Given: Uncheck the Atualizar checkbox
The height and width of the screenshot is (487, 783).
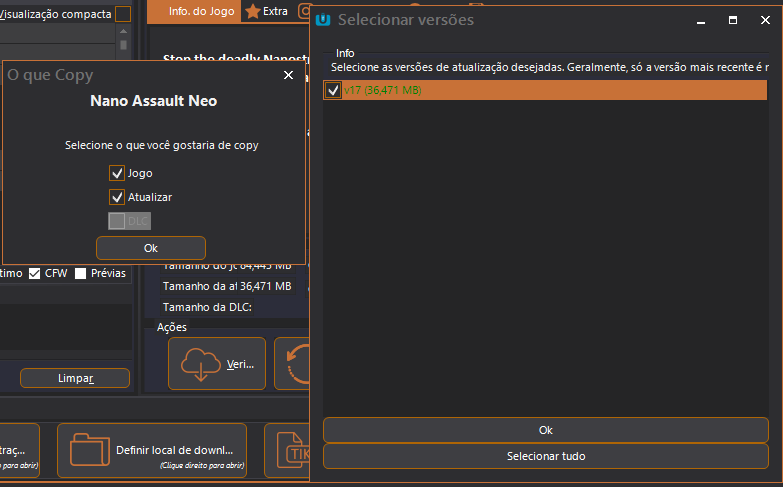Looking at the screenshot, I should (x=117, y=197).
